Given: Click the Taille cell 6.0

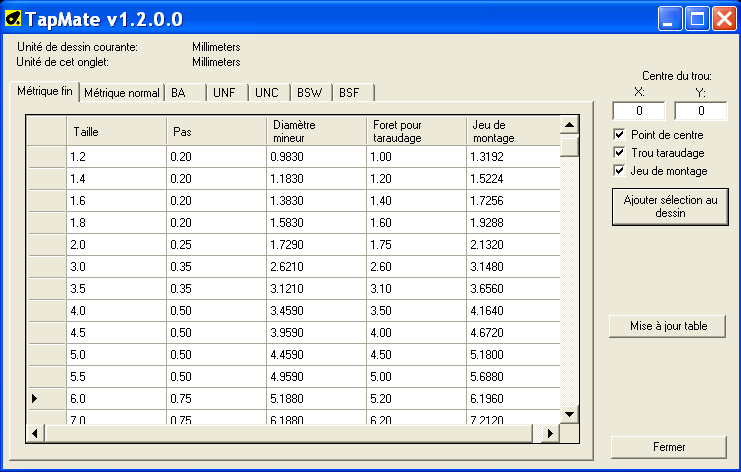Looking at the screenshot, I should [x=116, y=399].
